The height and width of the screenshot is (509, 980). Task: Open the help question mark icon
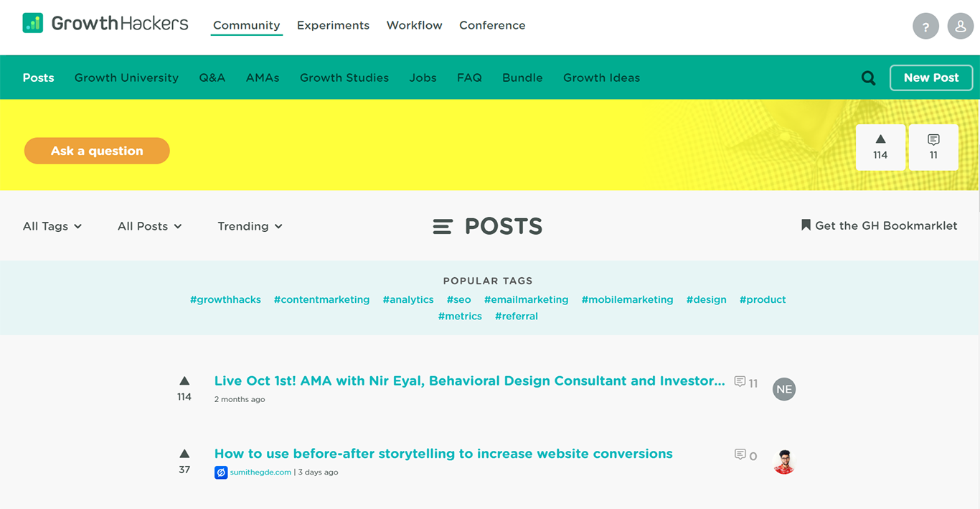925,27
